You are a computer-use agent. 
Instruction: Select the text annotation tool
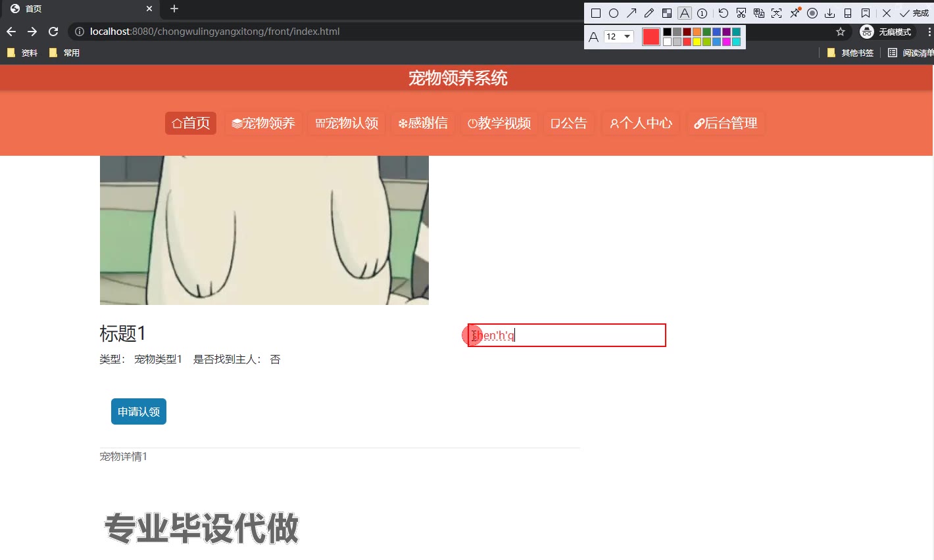pyautogui.click(x=685, y=13)
